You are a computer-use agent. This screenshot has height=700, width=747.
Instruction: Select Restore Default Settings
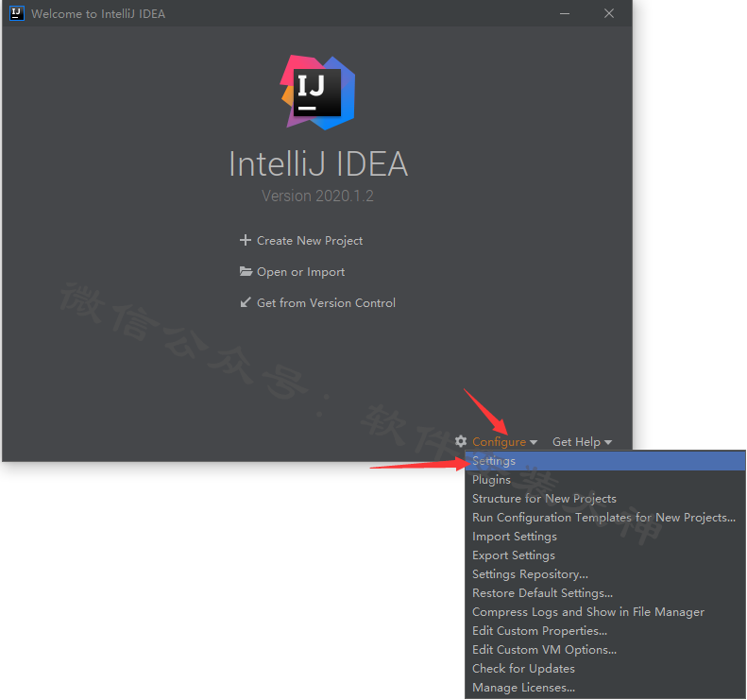click(605, 593)
